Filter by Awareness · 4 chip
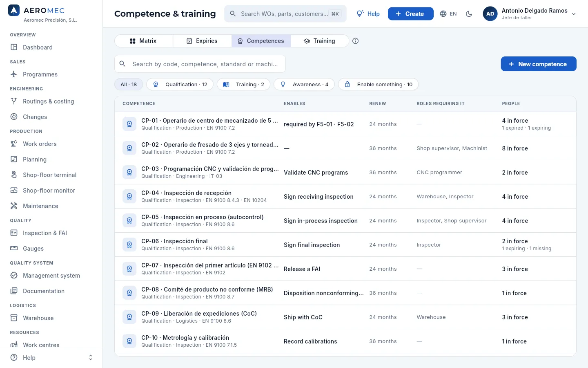This screenshot has width=588, height=368. click(304, 84)
